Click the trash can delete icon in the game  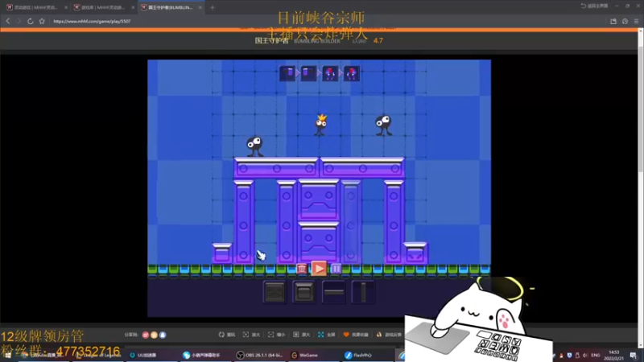[302, 269]
